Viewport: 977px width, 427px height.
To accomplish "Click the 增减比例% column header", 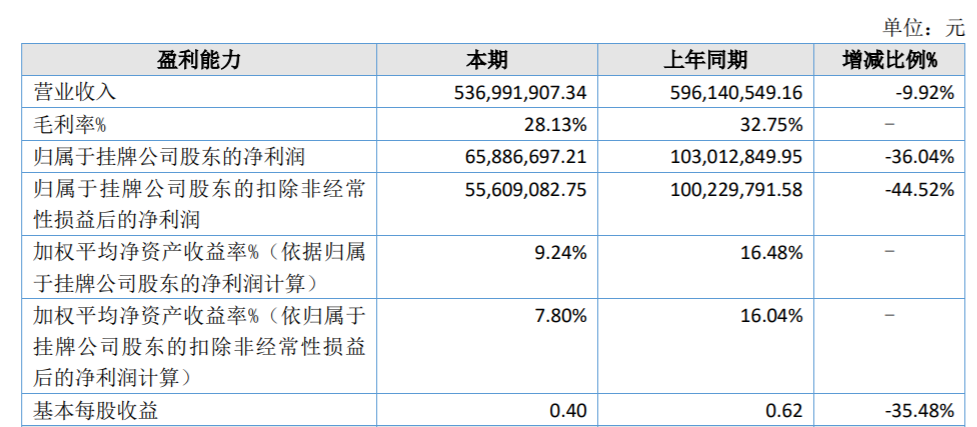I will pyautogui.click(x=889, y=60).
